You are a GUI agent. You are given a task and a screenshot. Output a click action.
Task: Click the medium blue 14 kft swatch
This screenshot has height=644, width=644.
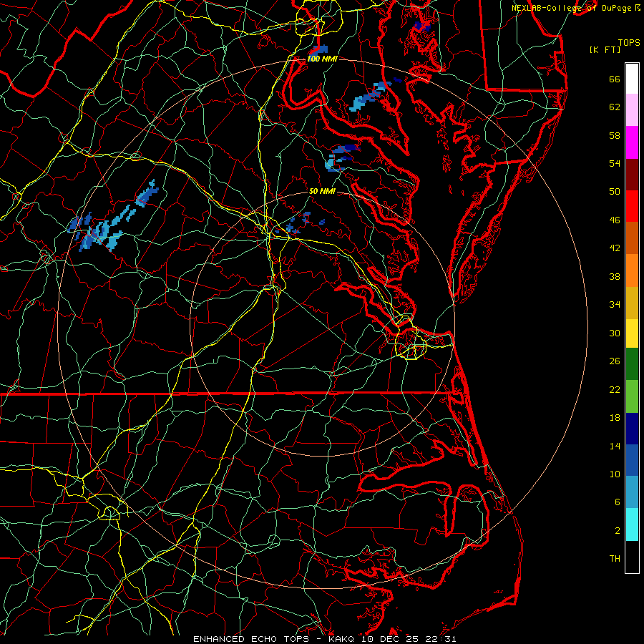632,460
